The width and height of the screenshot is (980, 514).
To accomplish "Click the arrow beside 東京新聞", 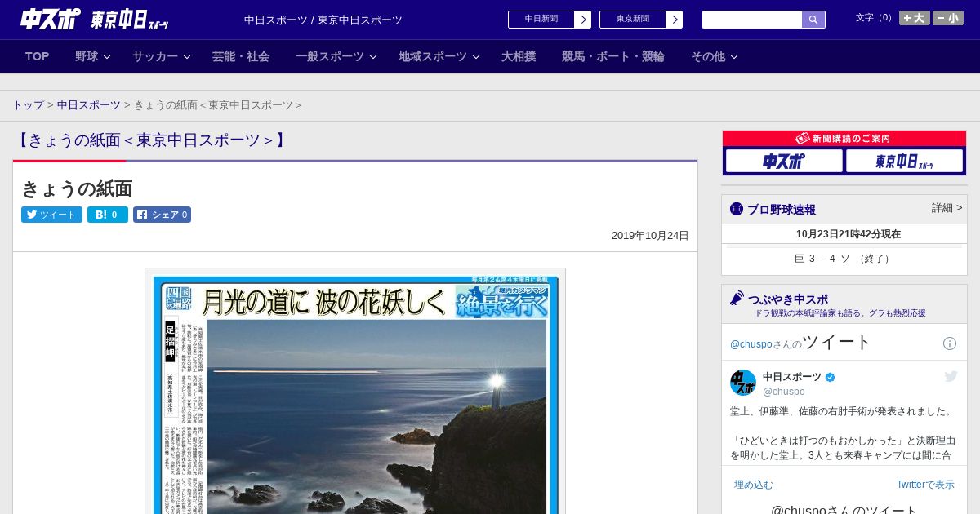I will (675, 20).
